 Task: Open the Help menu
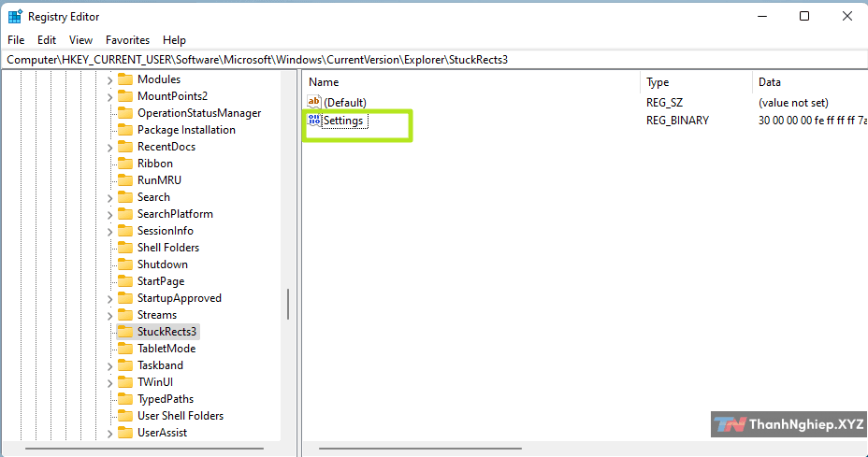click(174, 40)
